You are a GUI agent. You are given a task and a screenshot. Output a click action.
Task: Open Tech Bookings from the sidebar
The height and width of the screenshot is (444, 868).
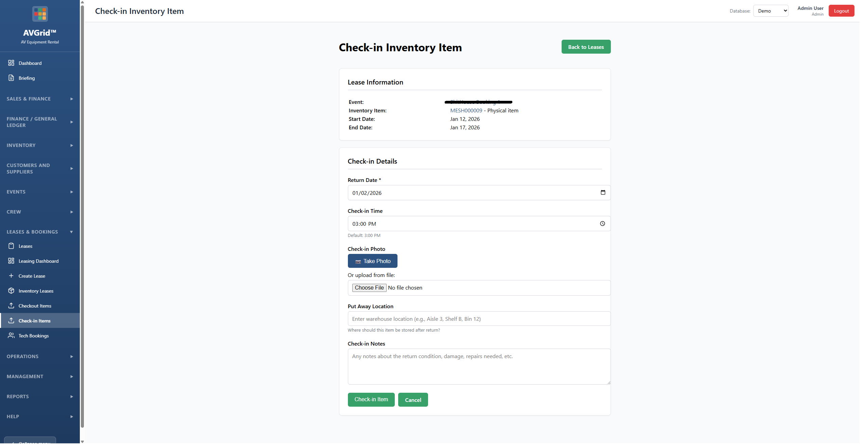[34, 335]
